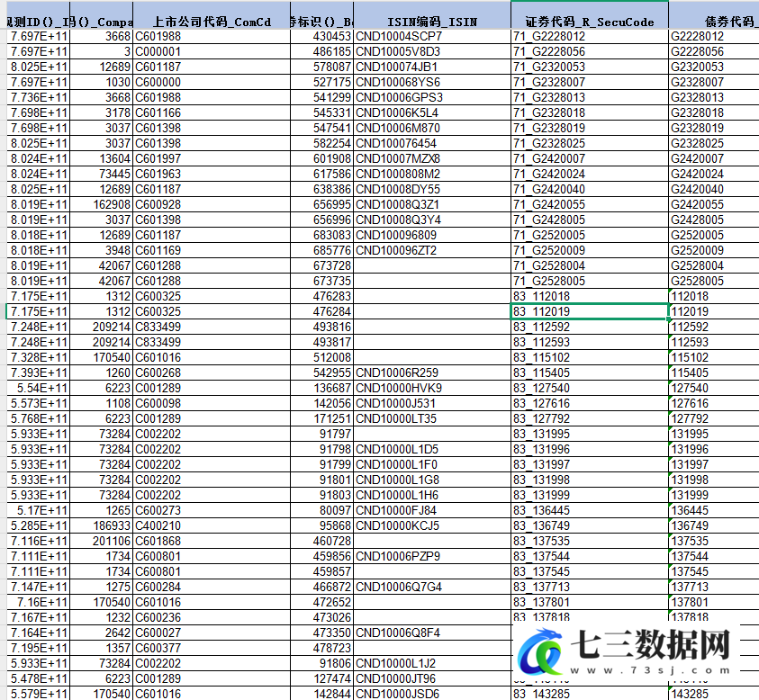759x700 pixels.
Task: Select ISIN cell CND10000HVK9
Action: point(432,388)
